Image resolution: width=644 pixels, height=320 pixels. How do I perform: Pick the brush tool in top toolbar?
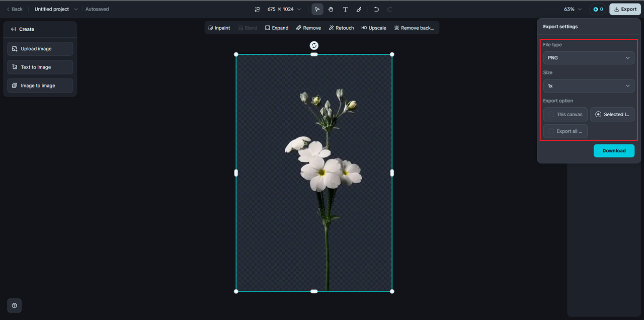tap(359, 9)
